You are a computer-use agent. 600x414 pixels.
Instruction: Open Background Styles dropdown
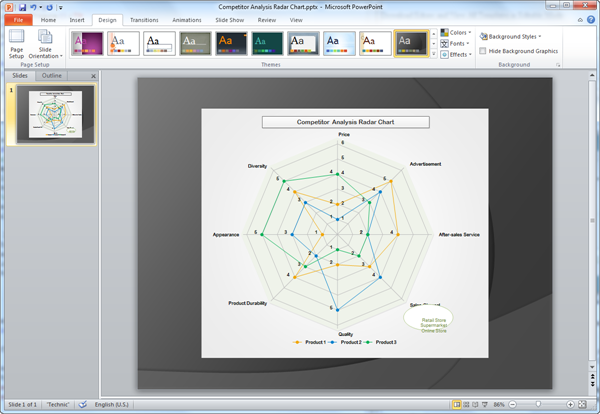511,37
